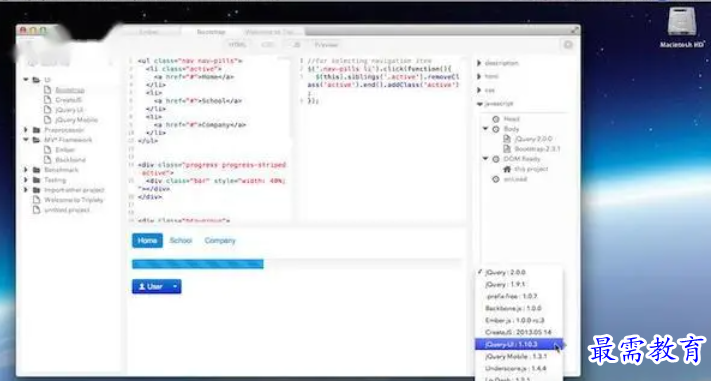Choose jQuery : 1.9.1 from library menu
Screen dimensions: 712x381
tap(519, 284)
